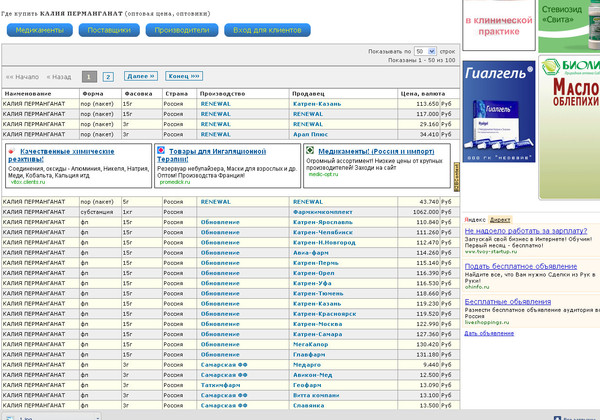Open the Производители section

pos(182,30)
